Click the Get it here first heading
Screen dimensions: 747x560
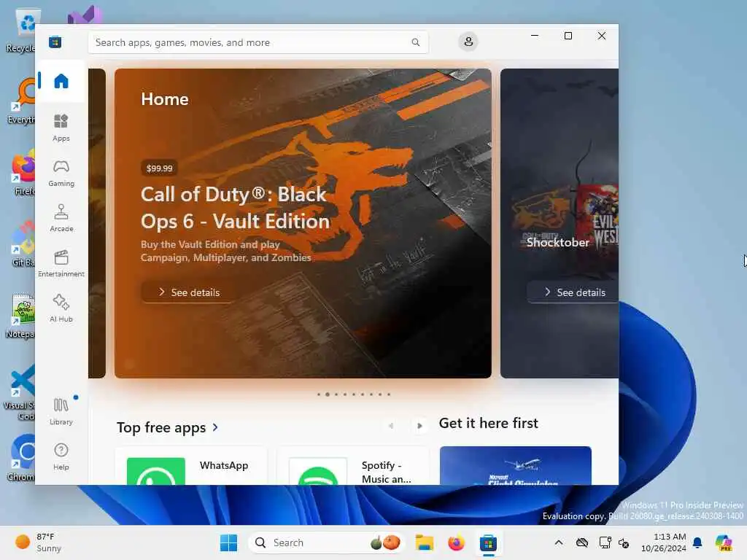[x=488, y=423]
